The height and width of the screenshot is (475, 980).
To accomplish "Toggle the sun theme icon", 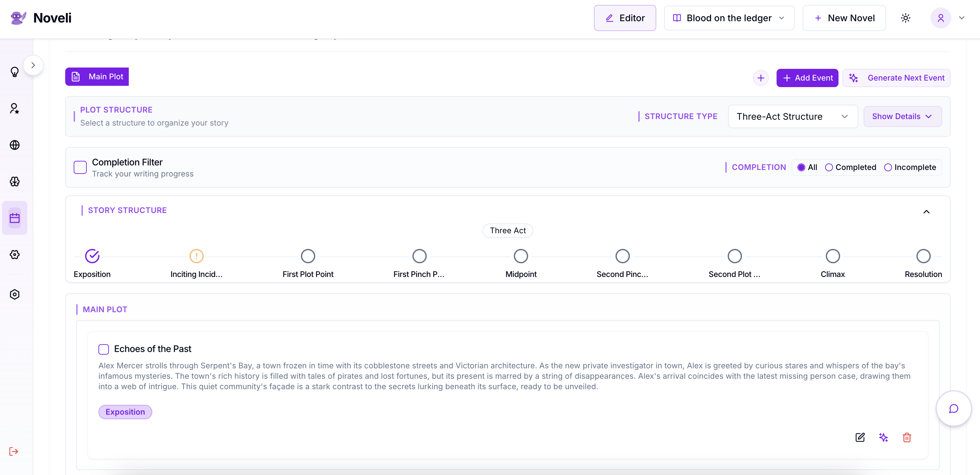I will coord(905,18).
